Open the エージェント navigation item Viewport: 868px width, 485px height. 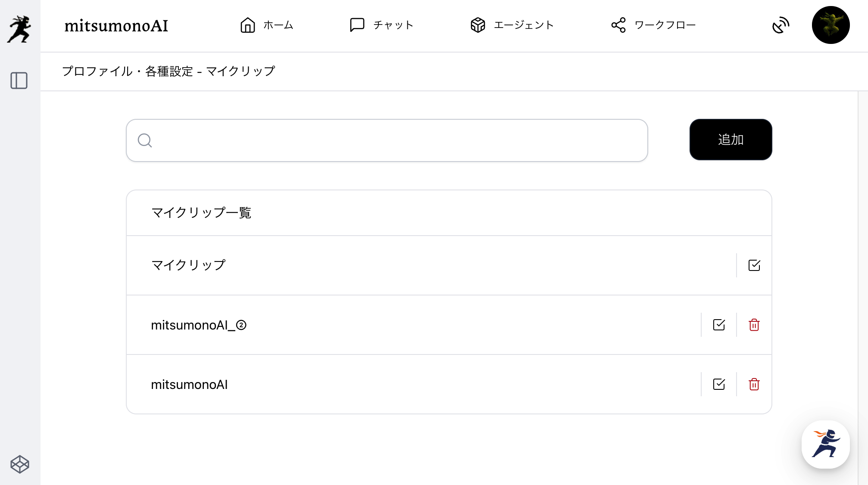tap(512, 25)
